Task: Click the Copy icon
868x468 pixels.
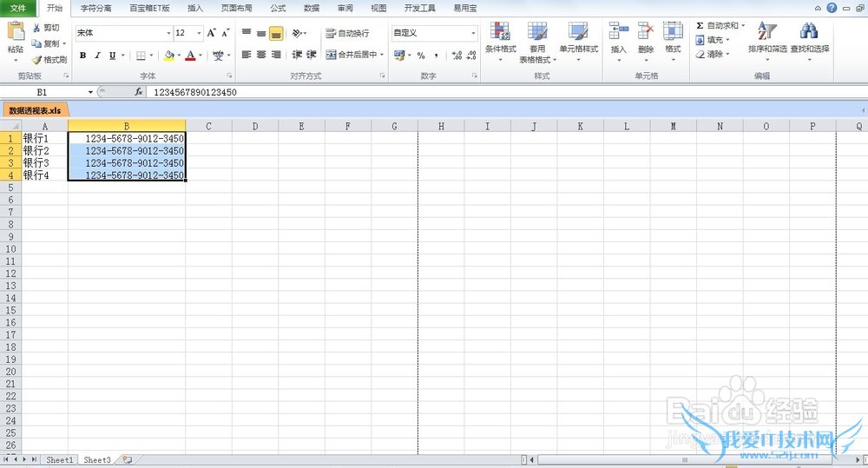Action: [x=36, y=43]
